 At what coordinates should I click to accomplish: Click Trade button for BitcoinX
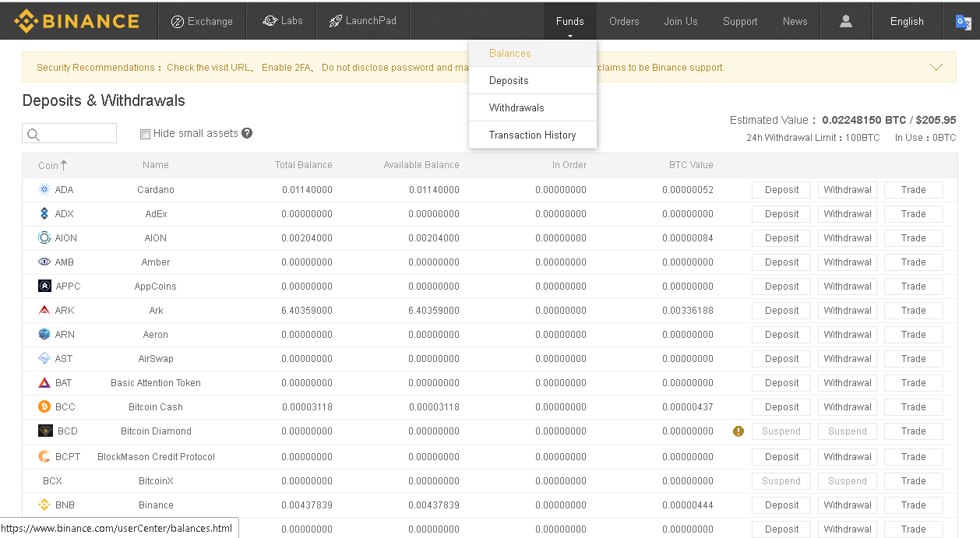(914, 481)
